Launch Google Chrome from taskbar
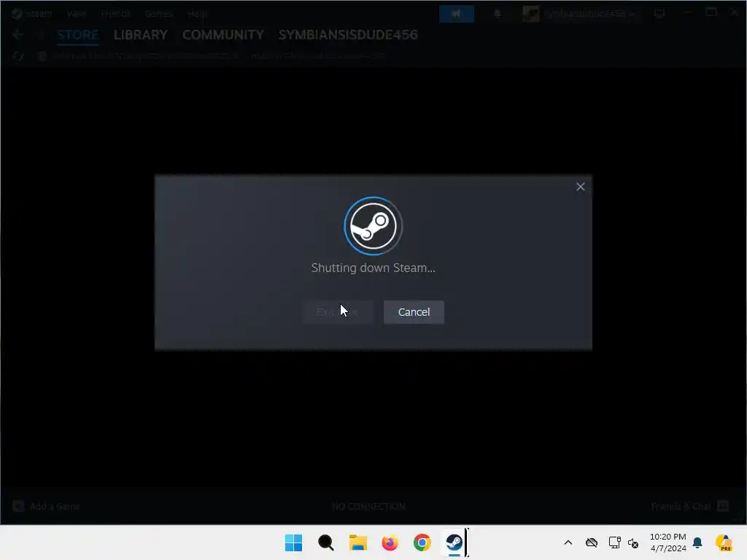The height and width of the screenshot is (560, 747). 422,542
